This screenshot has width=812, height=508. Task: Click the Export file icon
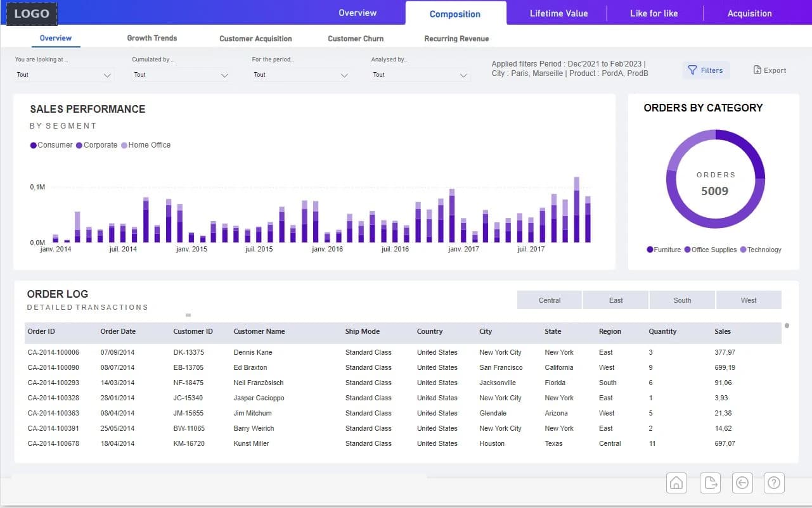pos(757,70)
